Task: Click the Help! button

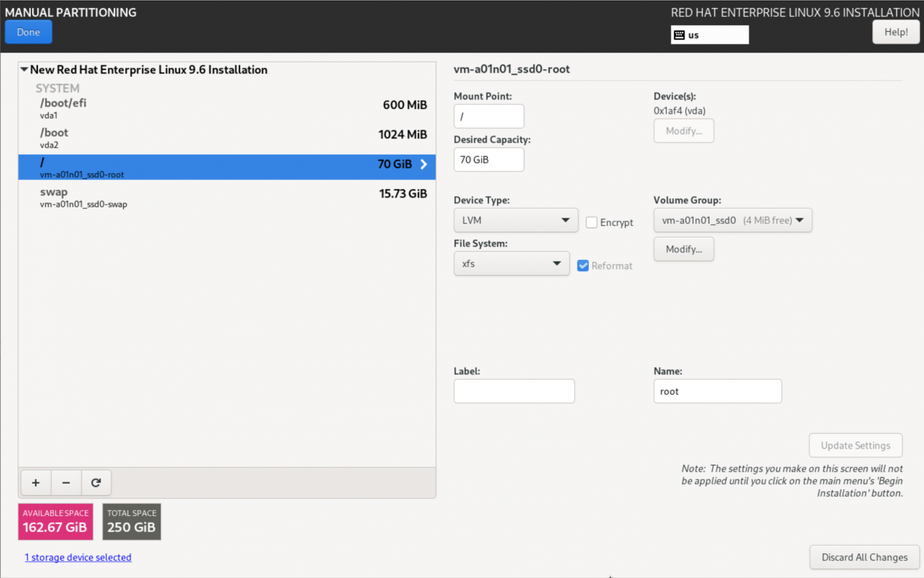Action: pyautogui.click(x=895, y=32)
